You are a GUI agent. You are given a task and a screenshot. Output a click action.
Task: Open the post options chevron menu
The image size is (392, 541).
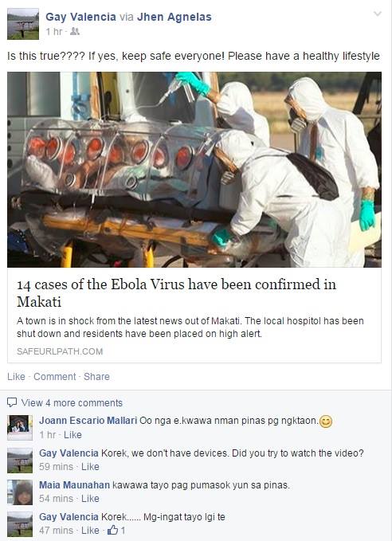click(378, 14)
